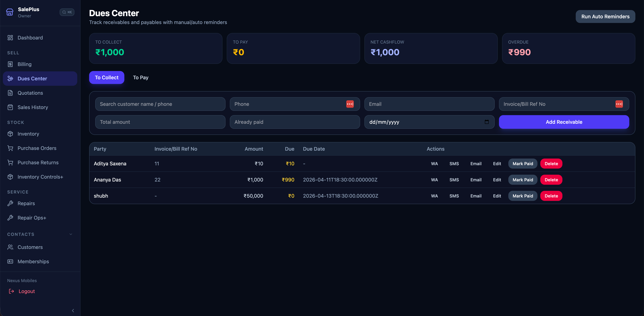
Task: Switch to the To Pay tab
Action: coord(141,77)
